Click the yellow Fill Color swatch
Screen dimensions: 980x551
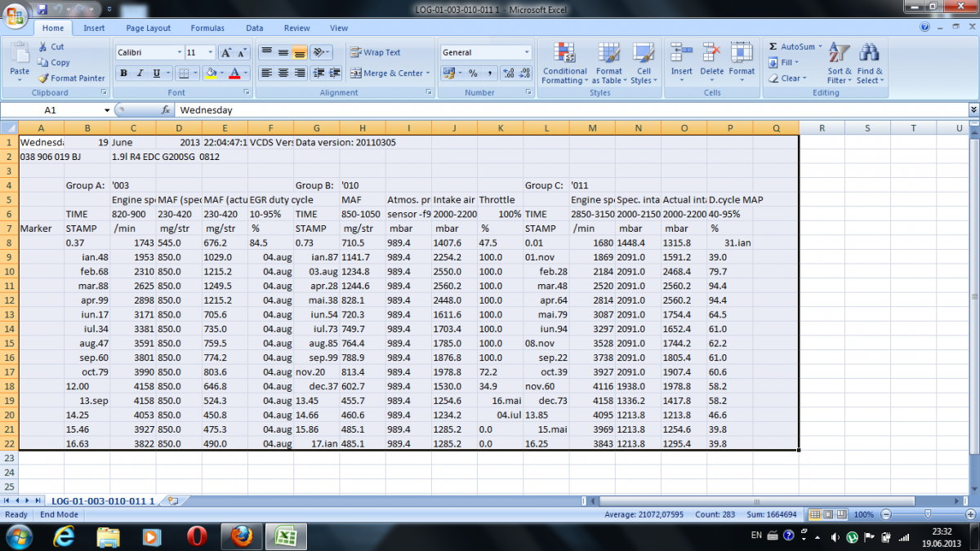coord(211,73)
